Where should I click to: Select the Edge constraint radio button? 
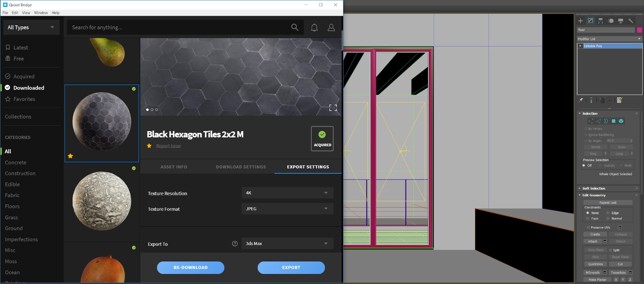tap(608, 213)
